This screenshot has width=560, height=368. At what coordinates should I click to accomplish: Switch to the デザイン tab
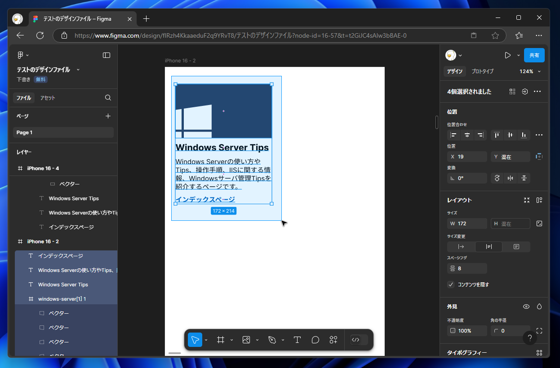(x=455, y=71)
